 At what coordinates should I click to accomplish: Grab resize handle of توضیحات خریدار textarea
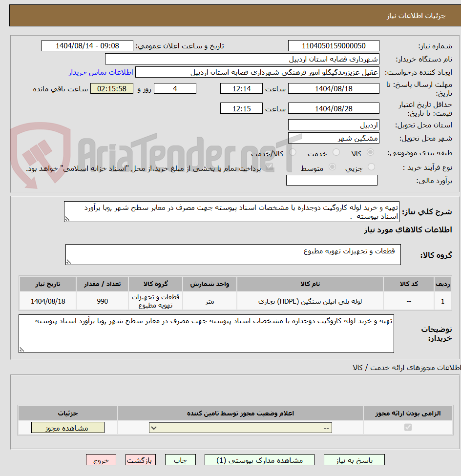point(21,350)
